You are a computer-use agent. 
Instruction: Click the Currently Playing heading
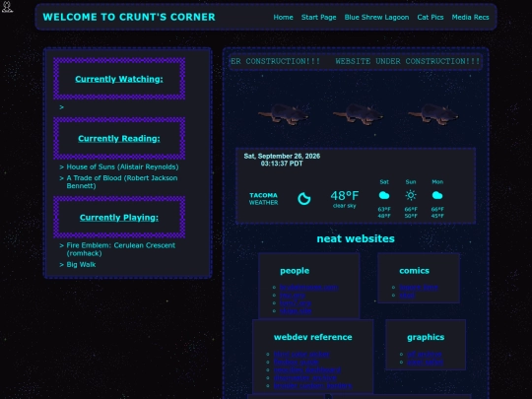119,218
